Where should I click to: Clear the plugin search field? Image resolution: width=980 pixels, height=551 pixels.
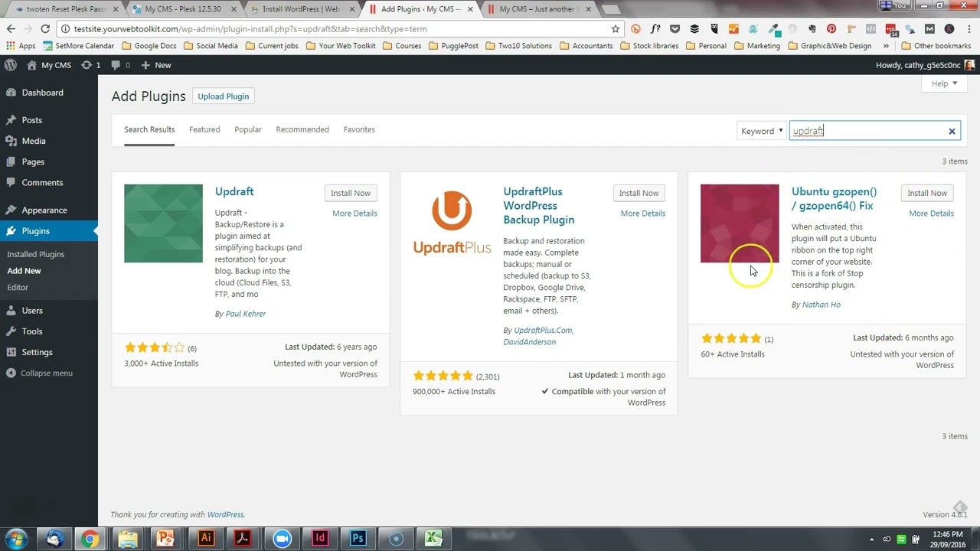pos(952,131)
